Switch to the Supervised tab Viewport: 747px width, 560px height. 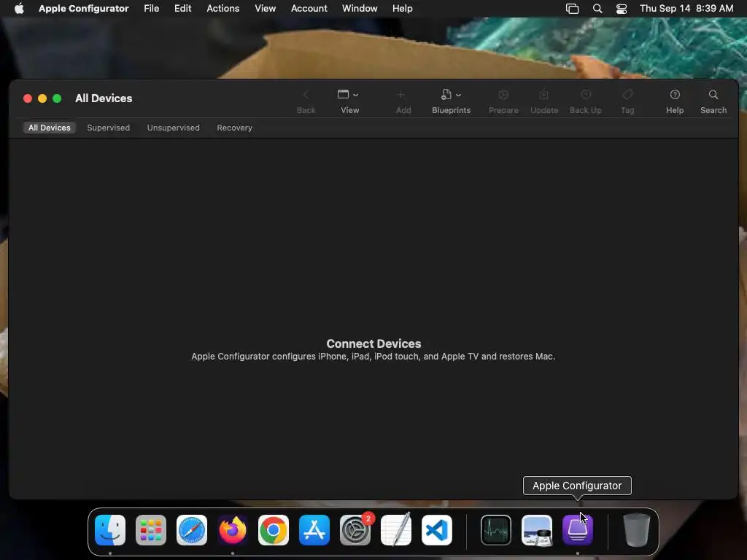tap(108, 128)
